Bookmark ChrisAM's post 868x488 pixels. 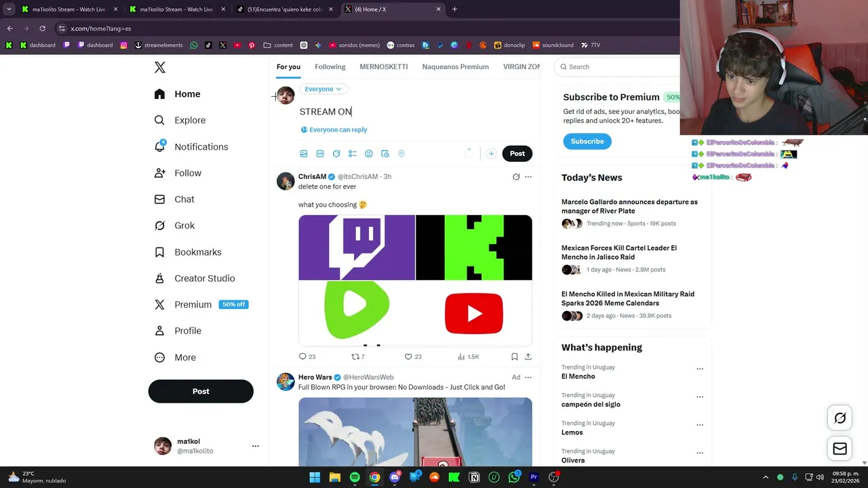click(515, 357)
